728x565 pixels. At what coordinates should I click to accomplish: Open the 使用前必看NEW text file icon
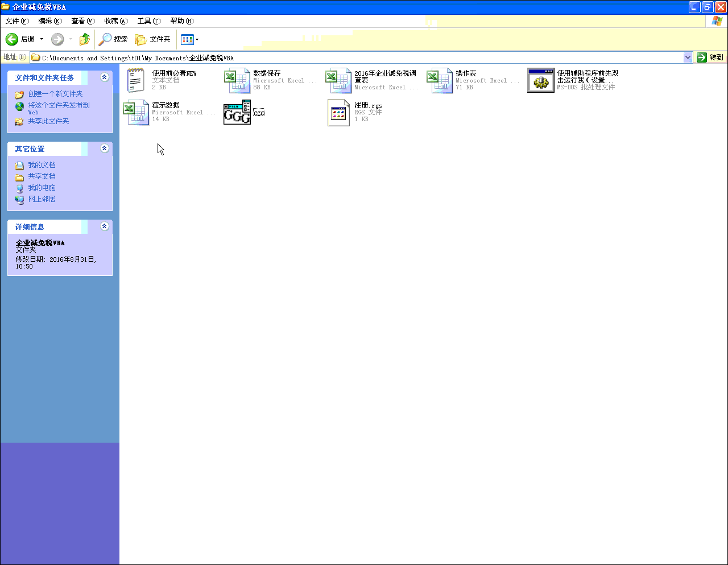click(x=135, y=80)
